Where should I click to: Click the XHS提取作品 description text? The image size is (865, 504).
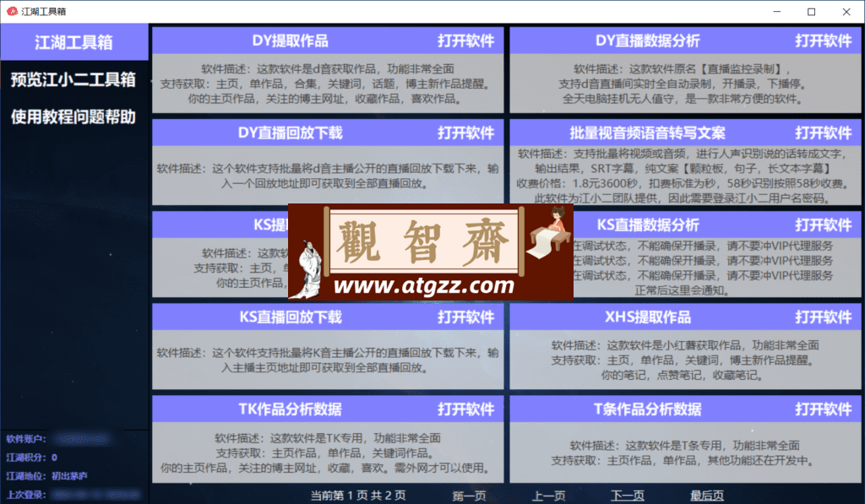click(685, 360)
